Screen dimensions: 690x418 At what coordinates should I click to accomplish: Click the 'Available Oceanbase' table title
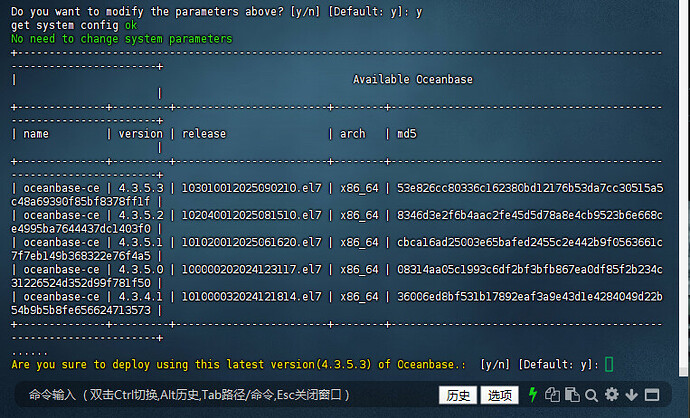click(x=413, y=79)
